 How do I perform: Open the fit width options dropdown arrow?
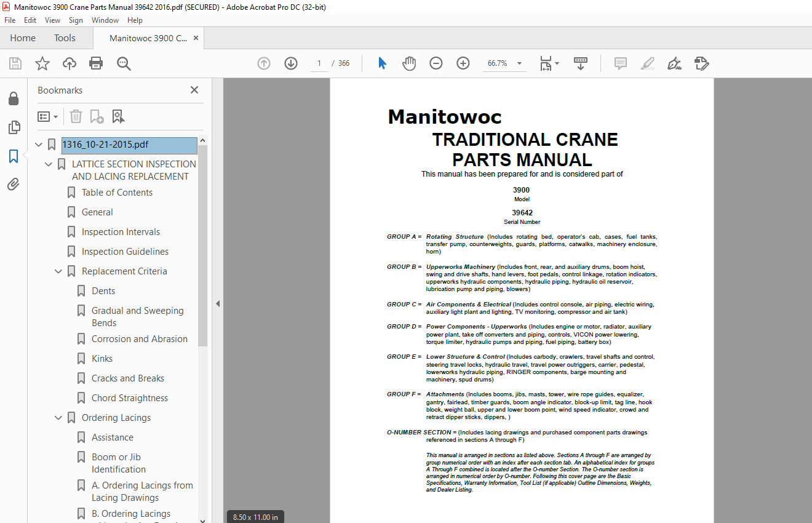[557, 63]
